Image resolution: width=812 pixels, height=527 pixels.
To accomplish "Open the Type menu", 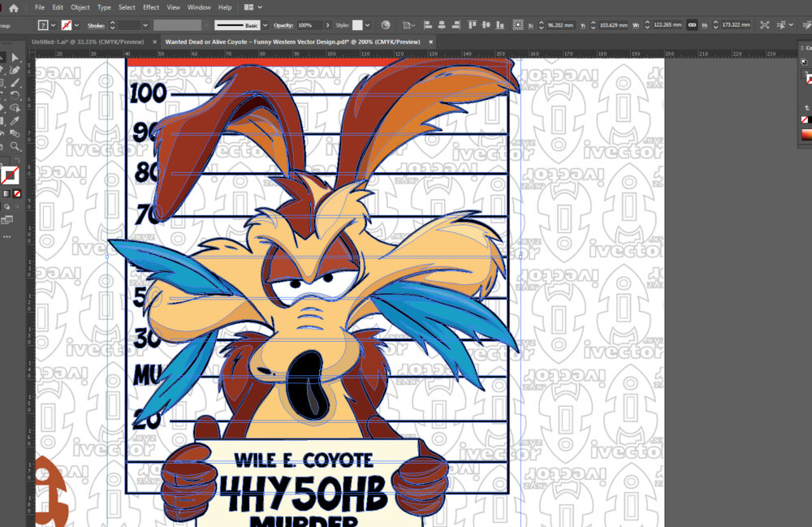I will [104, 7].
